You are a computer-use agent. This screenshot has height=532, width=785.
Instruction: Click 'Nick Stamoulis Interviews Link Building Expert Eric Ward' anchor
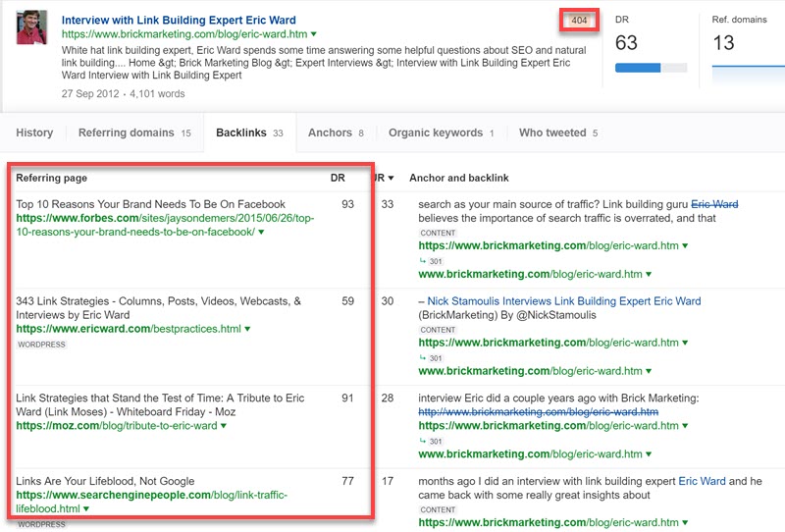pyautogui.click(x=564, y=301)
